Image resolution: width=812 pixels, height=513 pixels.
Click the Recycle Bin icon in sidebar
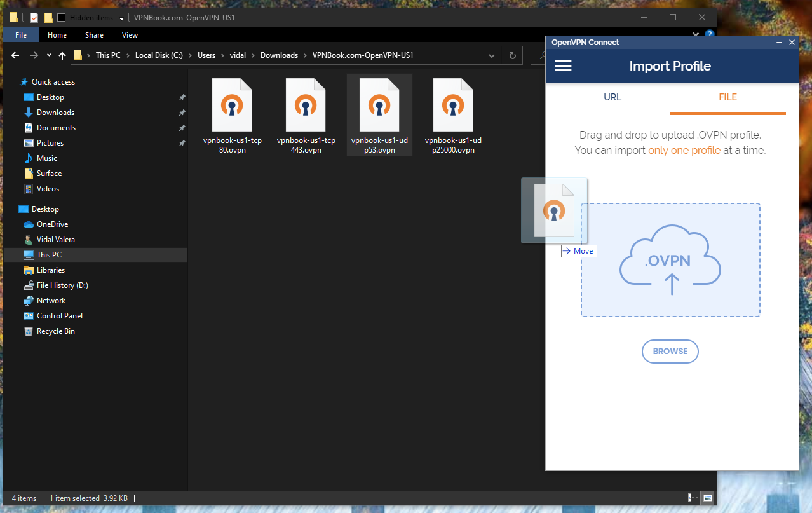(x=28, y=331)
